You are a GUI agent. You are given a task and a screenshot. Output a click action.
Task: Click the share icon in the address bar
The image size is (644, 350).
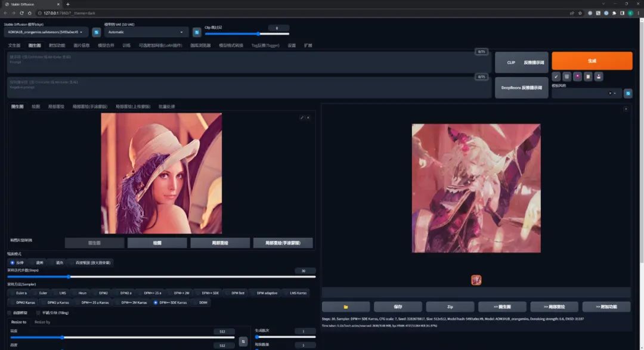coord(572,13)
